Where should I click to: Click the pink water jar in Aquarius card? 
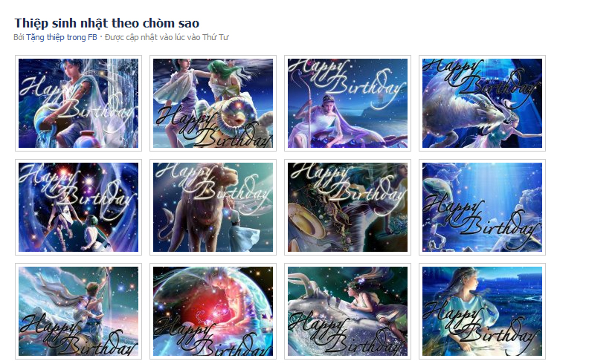pyautogui.click(x=89, y=138)
